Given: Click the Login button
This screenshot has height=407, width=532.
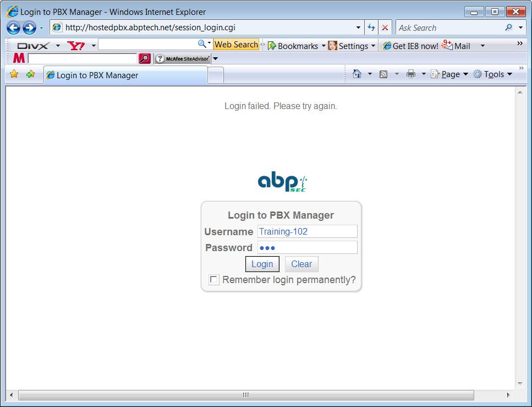Looking at the screenshot, I should 262,264.
